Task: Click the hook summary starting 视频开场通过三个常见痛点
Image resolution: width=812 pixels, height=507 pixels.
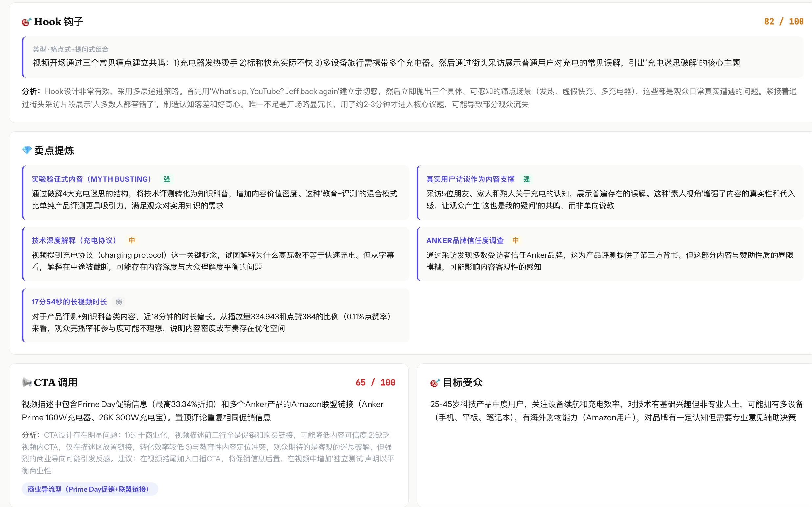Action: coord(386,63)
